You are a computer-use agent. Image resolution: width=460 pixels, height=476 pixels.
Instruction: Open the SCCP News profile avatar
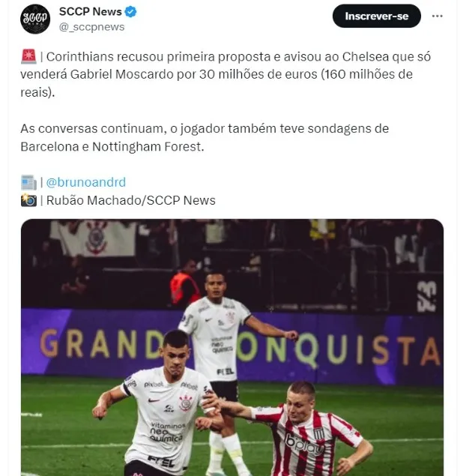coord(35,19)
